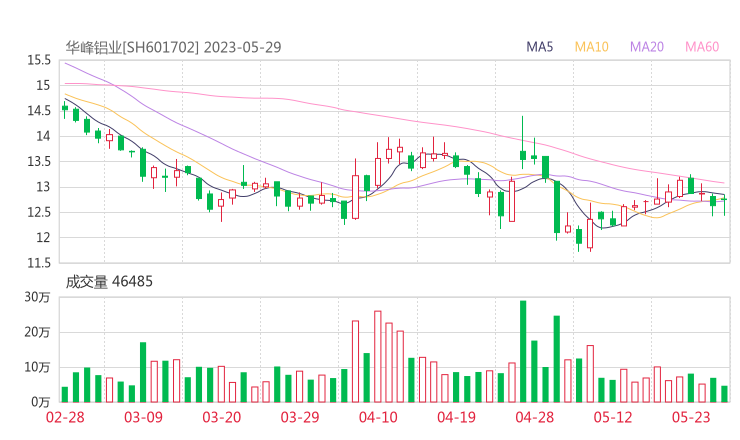This screenshot has width=740, height=440.
Task: Click the 30万 volume axis label
Action: click(38, 298)
